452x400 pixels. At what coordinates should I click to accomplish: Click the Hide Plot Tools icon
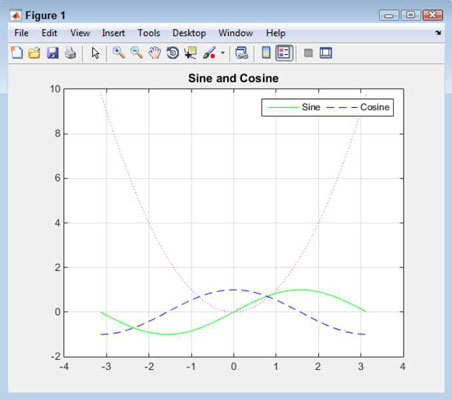pos(308,53)
